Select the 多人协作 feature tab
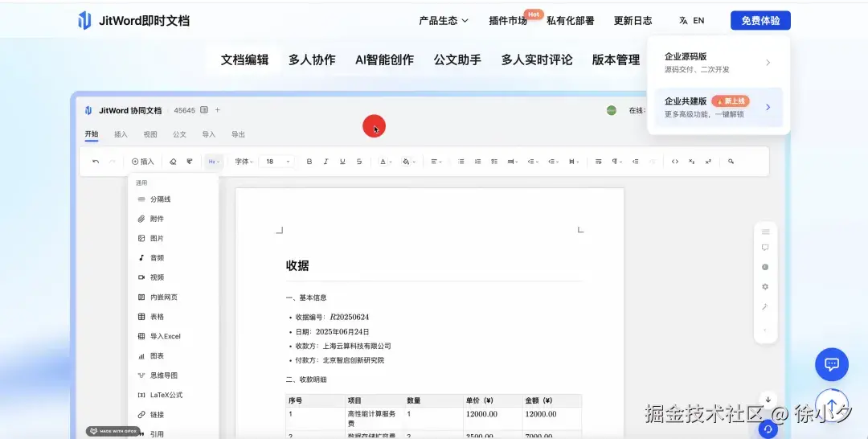 312,59
